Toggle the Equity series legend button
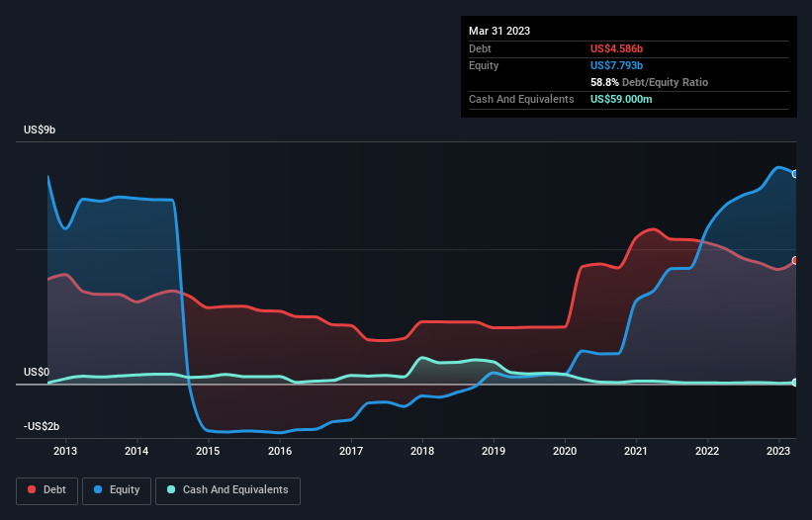Image resolution: width=812 pixels, height=520 pixels. point(117,490)
